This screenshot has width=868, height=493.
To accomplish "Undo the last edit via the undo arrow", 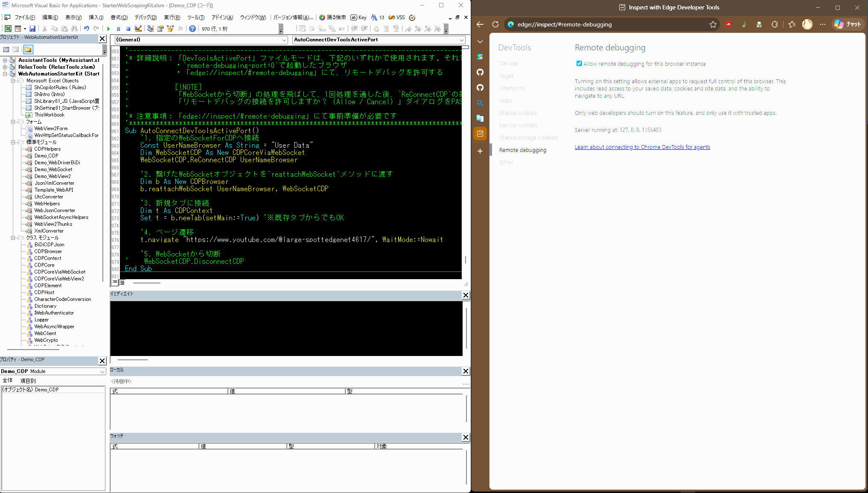I will tap(87, 29).
